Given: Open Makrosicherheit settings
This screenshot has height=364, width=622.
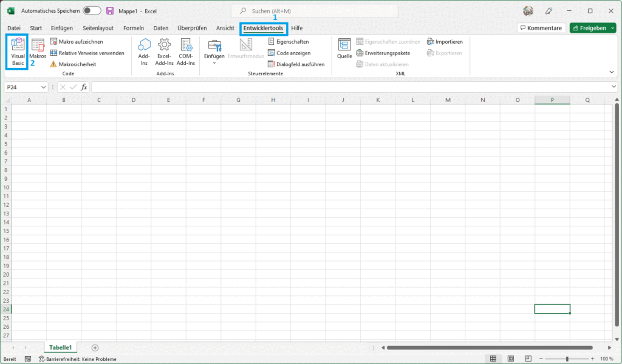Looking at the screenshot, I should [73, 64].
